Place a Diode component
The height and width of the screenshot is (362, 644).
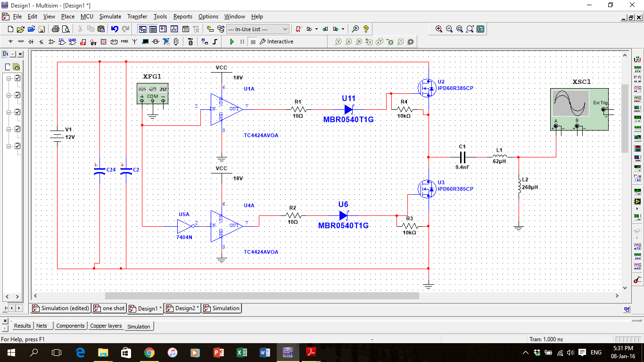[x=31, y=41]
